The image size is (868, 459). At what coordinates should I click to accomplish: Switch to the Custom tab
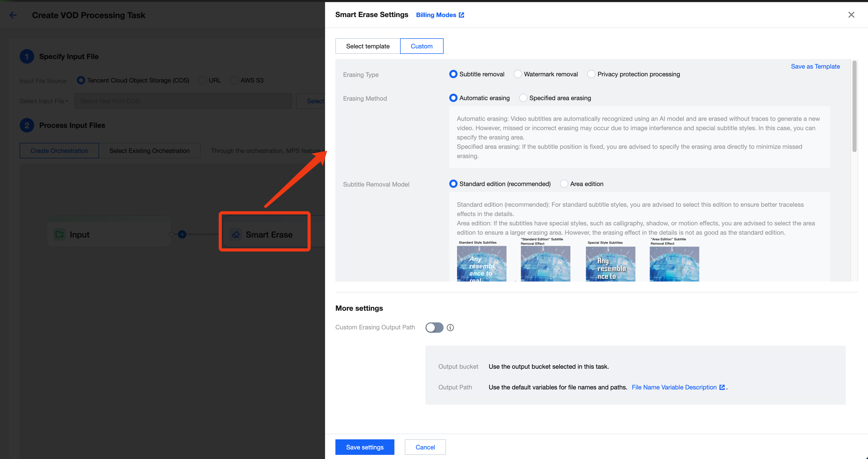point(422,46)
